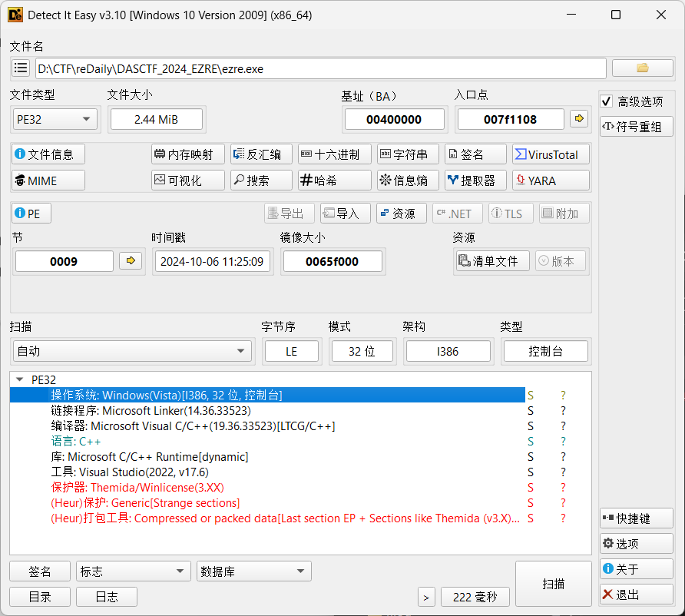This screenshot has height=616, width=685.
Task: Collapse the PE32 tree node
Action: [19, 379]
